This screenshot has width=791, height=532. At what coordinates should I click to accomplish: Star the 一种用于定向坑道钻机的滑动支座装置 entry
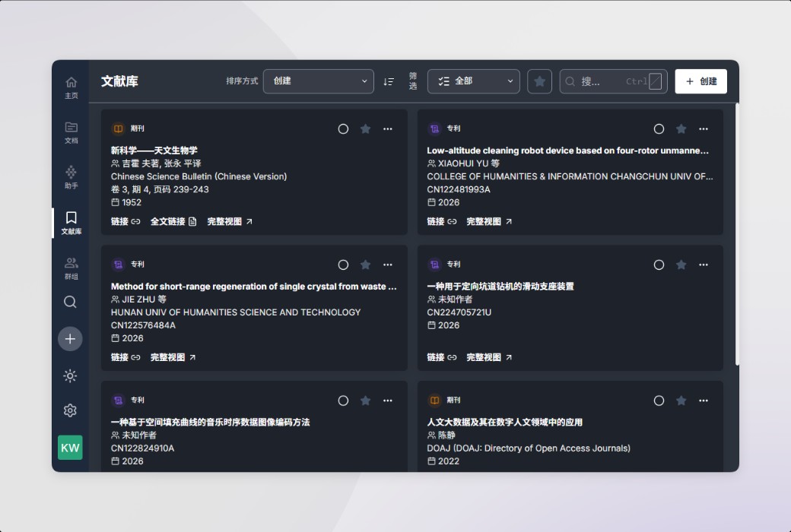tap(681, 264)
